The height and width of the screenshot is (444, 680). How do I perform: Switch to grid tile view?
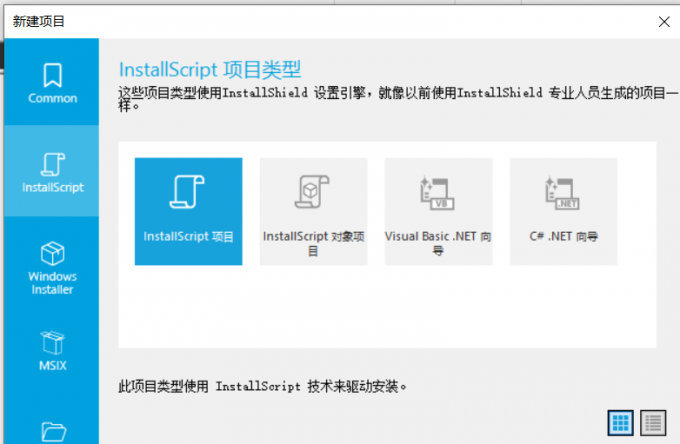[x=620, y=422]
